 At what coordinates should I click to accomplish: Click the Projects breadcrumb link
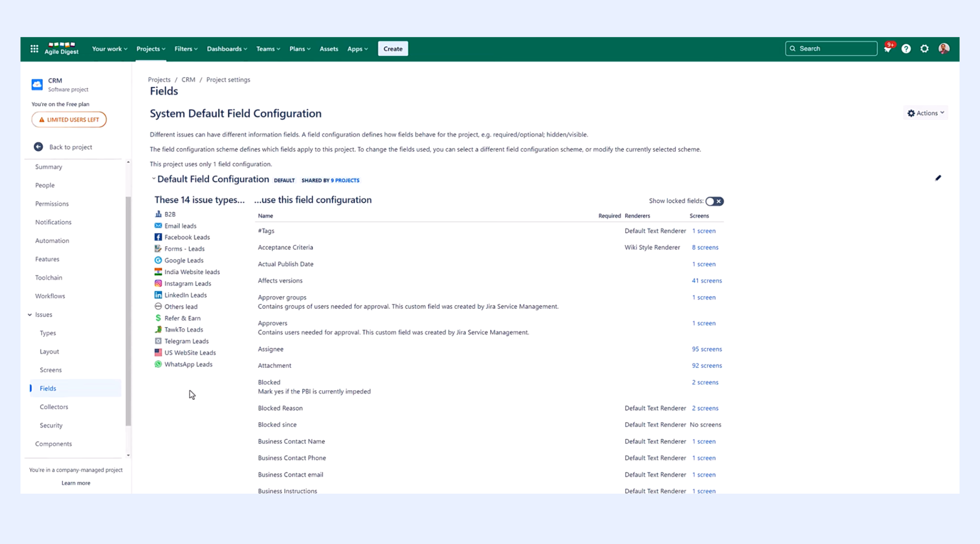[159, 80]
